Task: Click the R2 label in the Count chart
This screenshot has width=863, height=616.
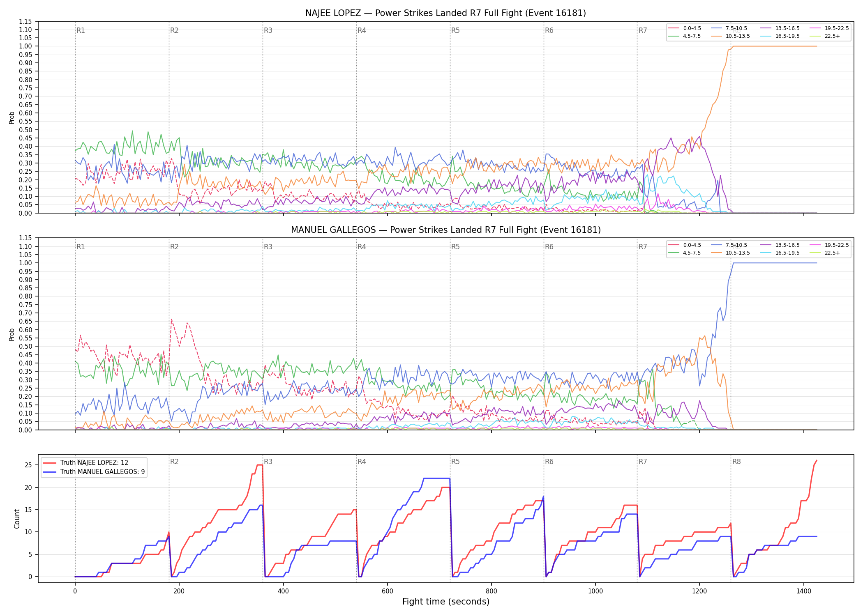Action: (x=174, y=462)
